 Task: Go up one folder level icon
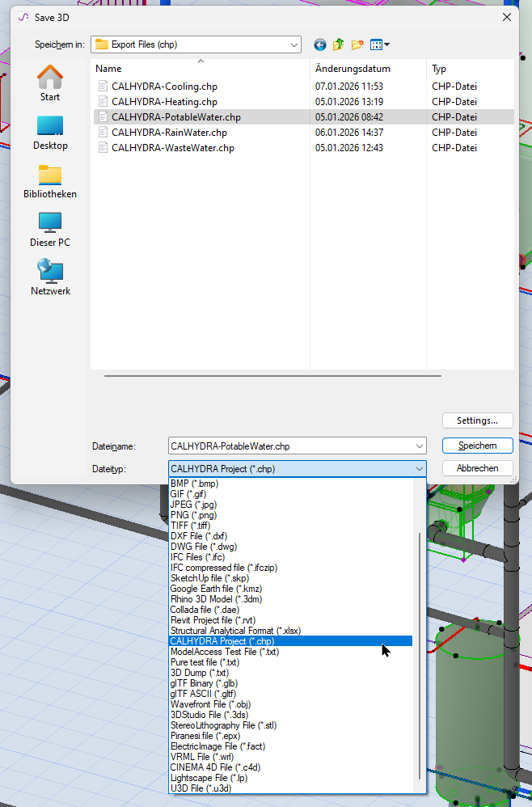tap(338, 44)
